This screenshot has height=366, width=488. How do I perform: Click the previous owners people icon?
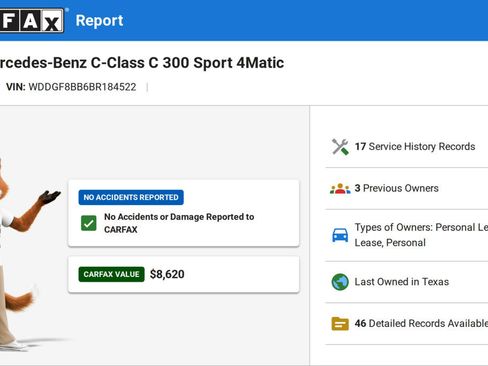click(x=340, y=188)
